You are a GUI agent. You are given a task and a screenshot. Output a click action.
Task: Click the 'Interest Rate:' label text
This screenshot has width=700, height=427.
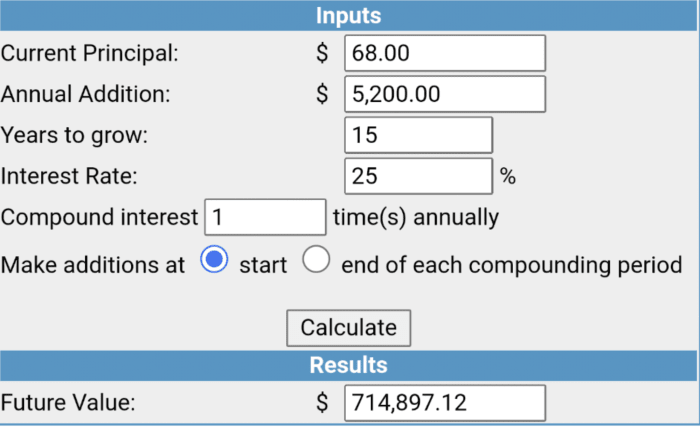tap(68, 176)
